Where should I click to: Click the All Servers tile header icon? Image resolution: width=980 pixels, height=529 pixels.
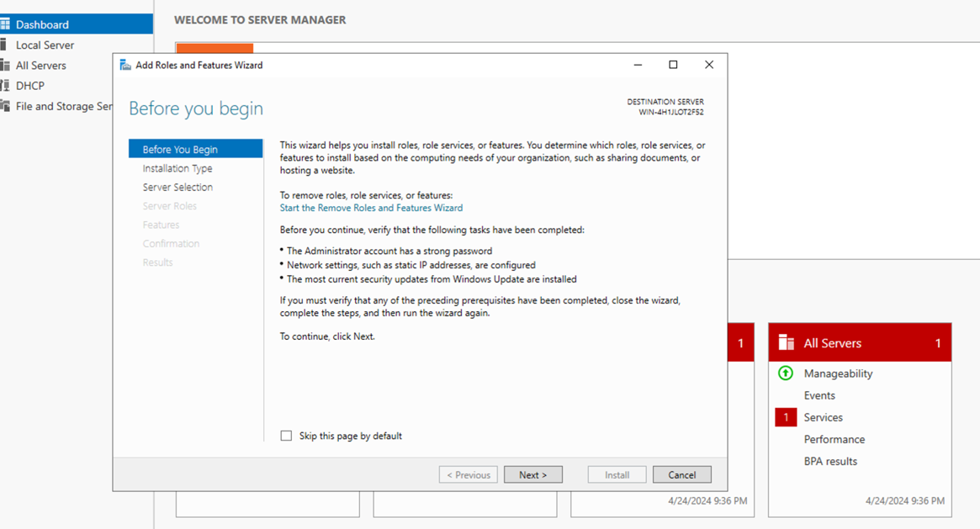787,342
